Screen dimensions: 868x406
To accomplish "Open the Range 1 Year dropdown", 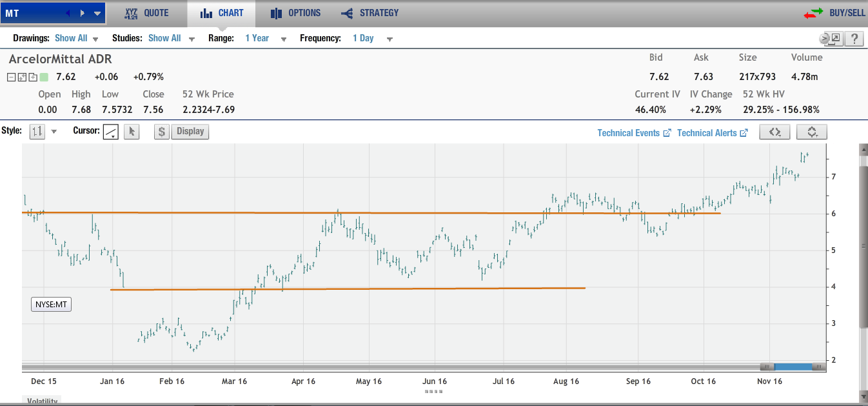I will pyautogui.click(x=265, y=38).
